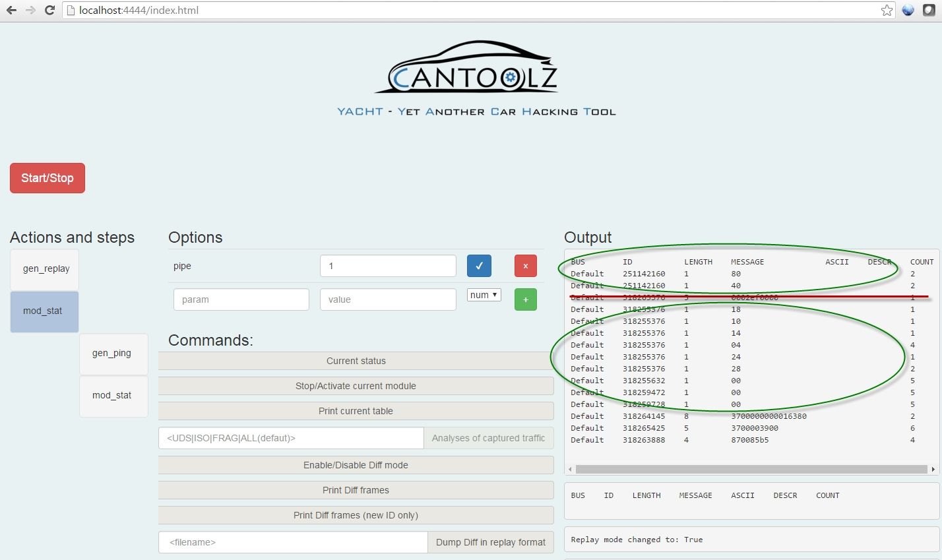This screenshot has height=560, width=942.
Task: Click the LENGTH header in top output table
Action: point(698,262)
